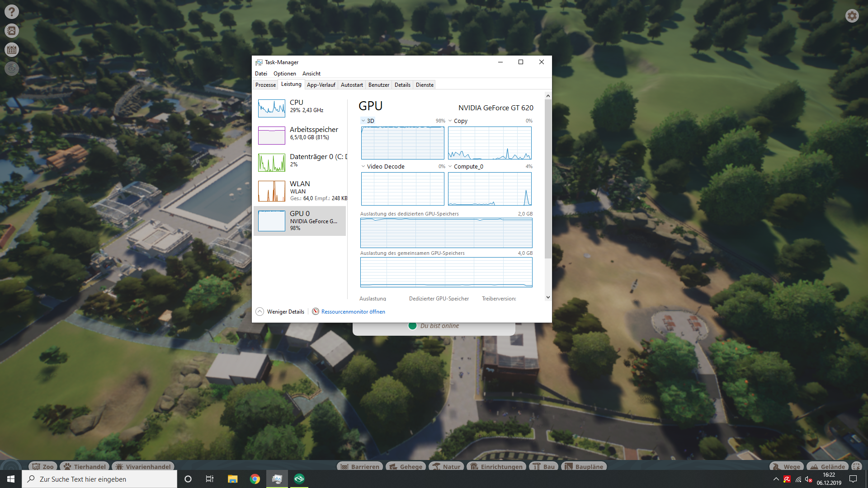Image resolution: width=868 pixels, height=488 pixels.
Task: Click the red antivirus tray icon
Action: click(787, 479)
